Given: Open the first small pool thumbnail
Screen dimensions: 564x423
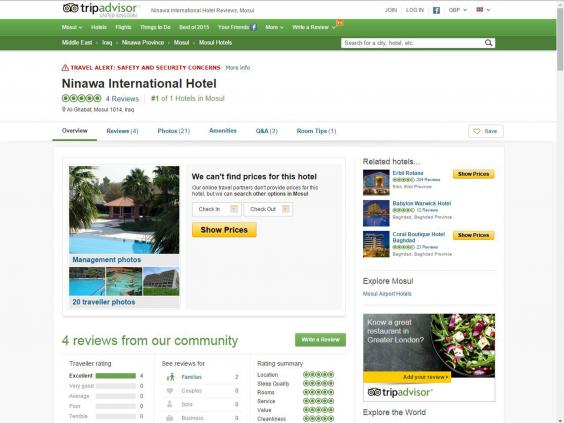Looking at the screenshot, I should [x=87, y=281].
